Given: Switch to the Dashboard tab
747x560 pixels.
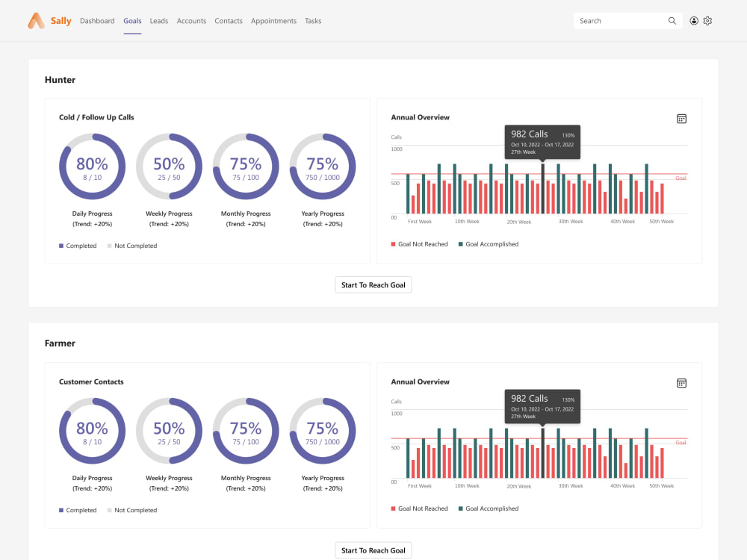Looking at the screenshot, I should point(97,20).
